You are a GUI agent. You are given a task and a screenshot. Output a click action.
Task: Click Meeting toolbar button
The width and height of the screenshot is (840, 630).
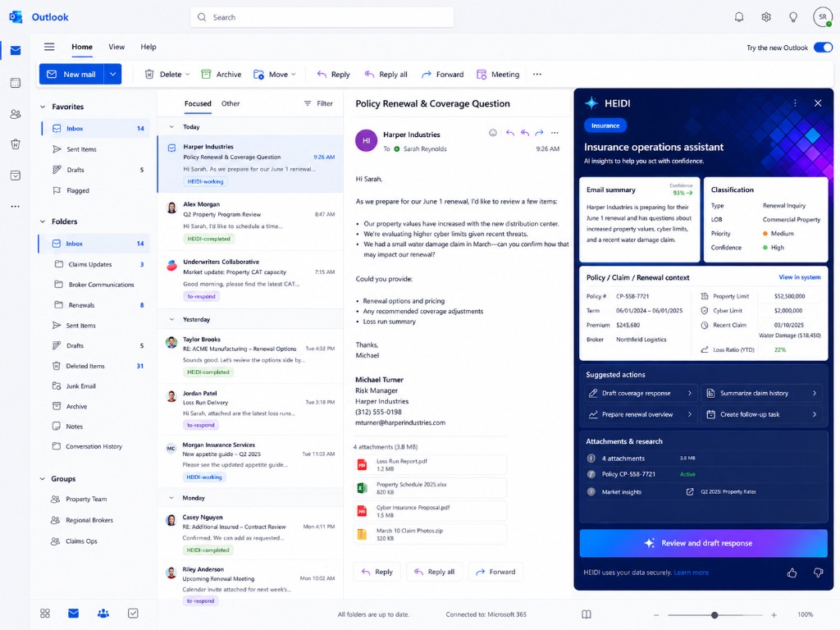(x=498, y=75)
